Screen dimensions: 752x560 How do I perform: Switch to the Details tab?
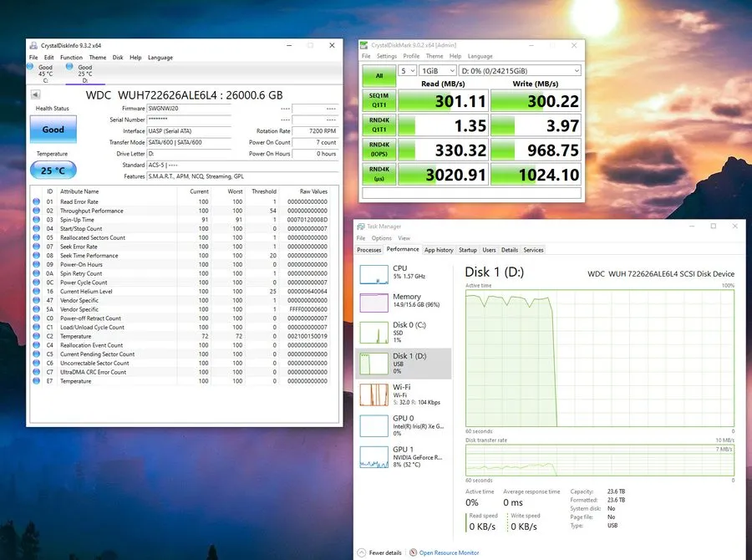point(510,250)
